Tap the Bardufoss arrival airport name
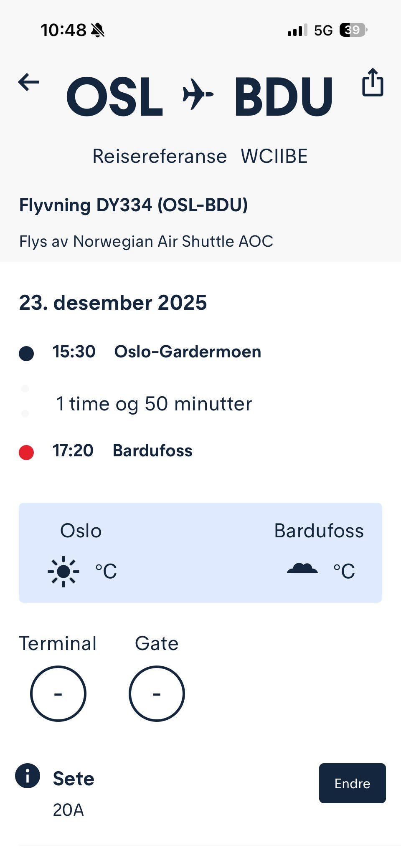The height and width of the screenshot is (868, 401). tap(152, 451)
